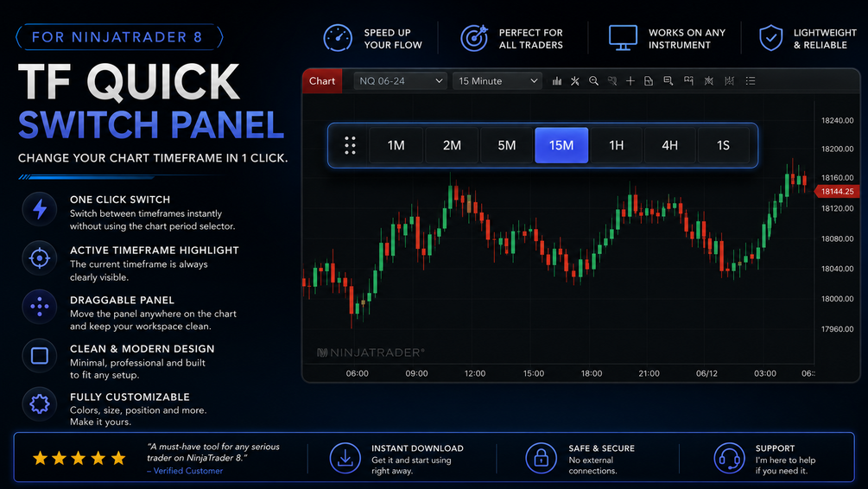Screen dimensions: 868x489
Task: Click the shield Lightweight & Reliable icon
Action: click(x=770, y=38)
